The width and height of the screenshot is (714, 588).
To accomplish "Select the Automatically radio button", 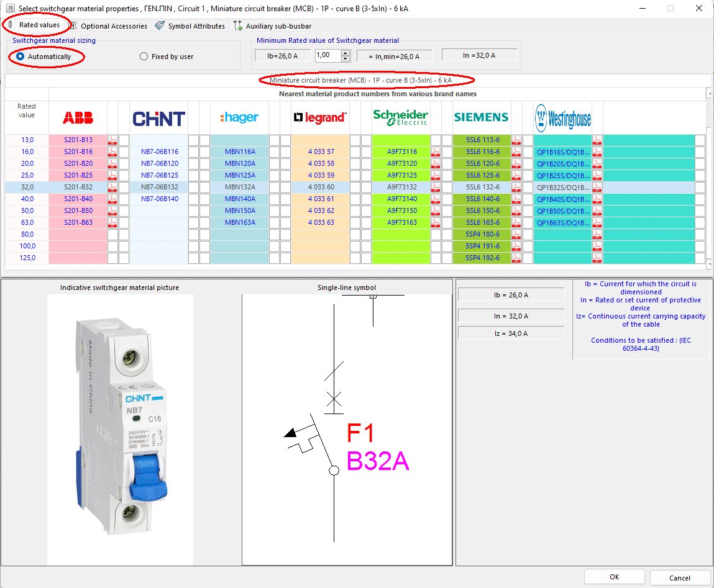I will coord(19,57).
